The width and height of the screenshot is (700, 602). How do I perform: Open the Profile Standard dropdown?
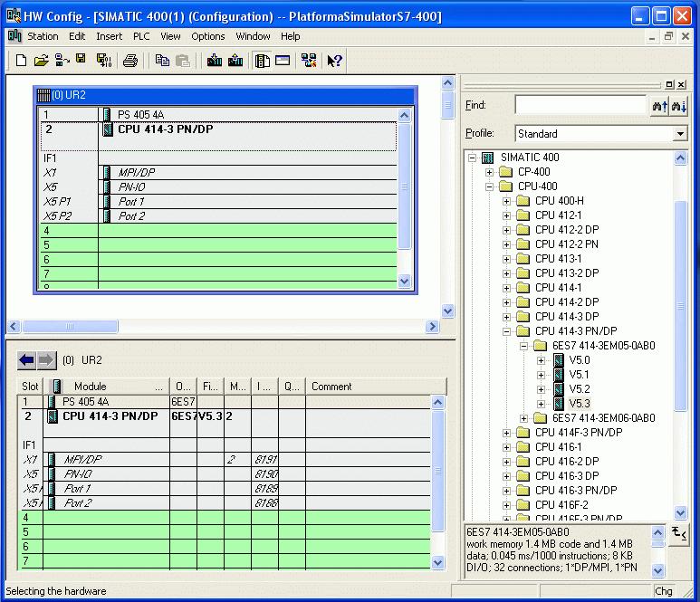point(680,134)
